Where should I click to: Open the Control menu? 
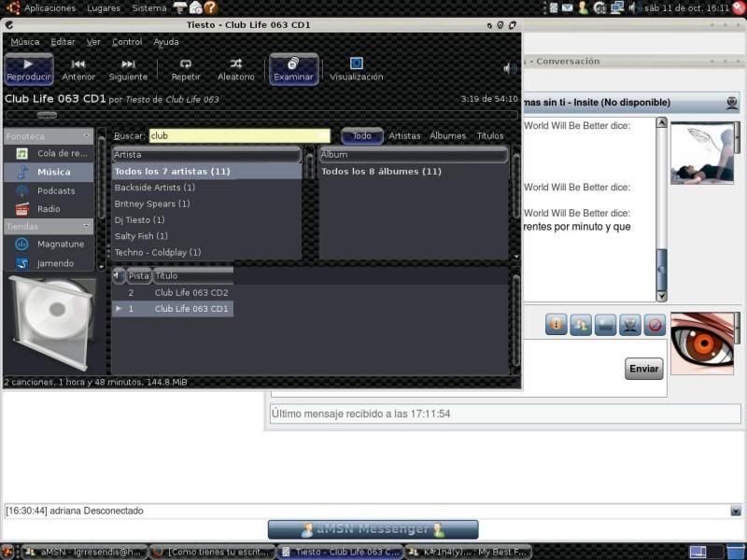pos(127,42)
